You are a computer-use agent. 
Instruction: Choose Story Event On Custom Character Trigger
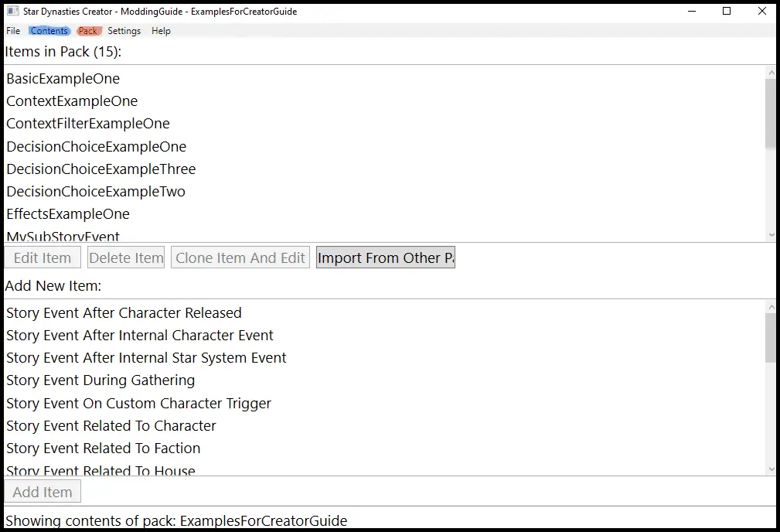pyautogui.click(x=384, y=403)
